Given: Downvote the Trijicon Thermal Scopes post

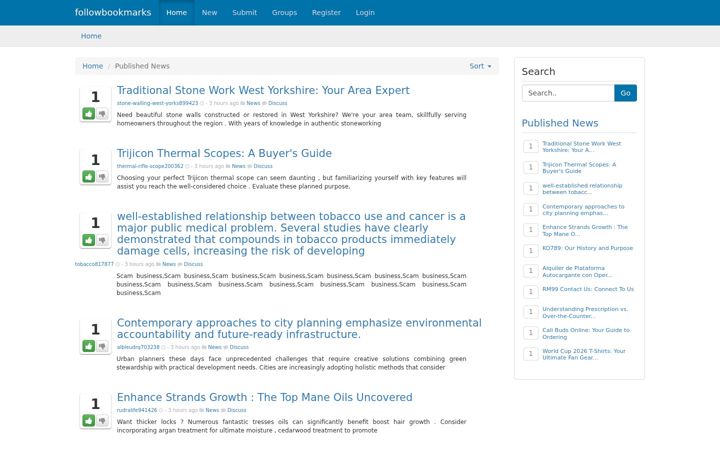Looking at the screenshot, I should [102, 176].
